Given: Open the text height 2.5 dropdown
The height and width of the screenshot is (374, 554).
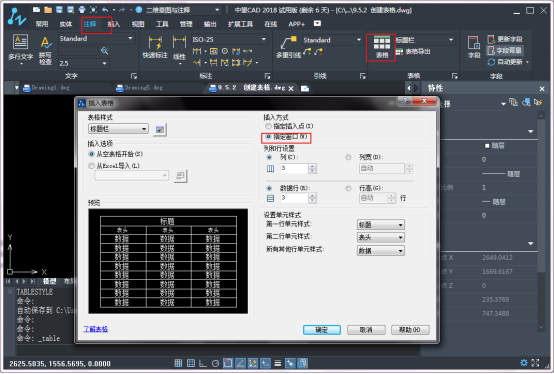Looking at the screenshot, I should 84,63.
